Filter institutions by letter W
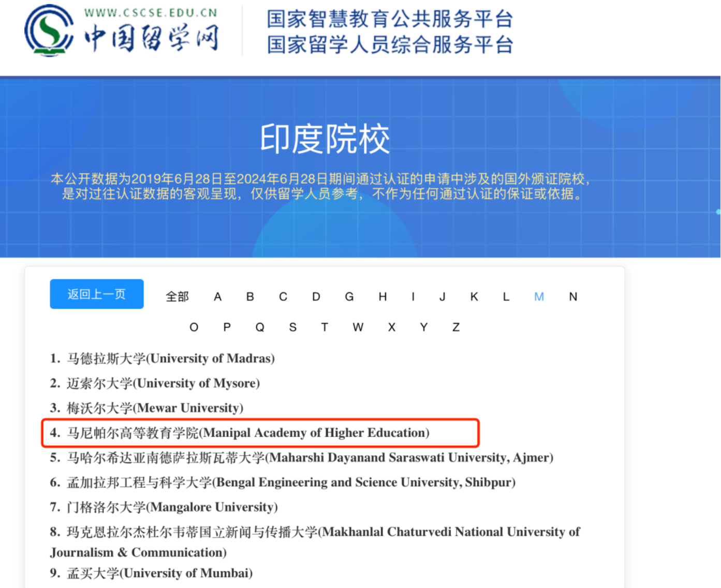The height and width of the screenshot is (588, 721). pos(358,327)
